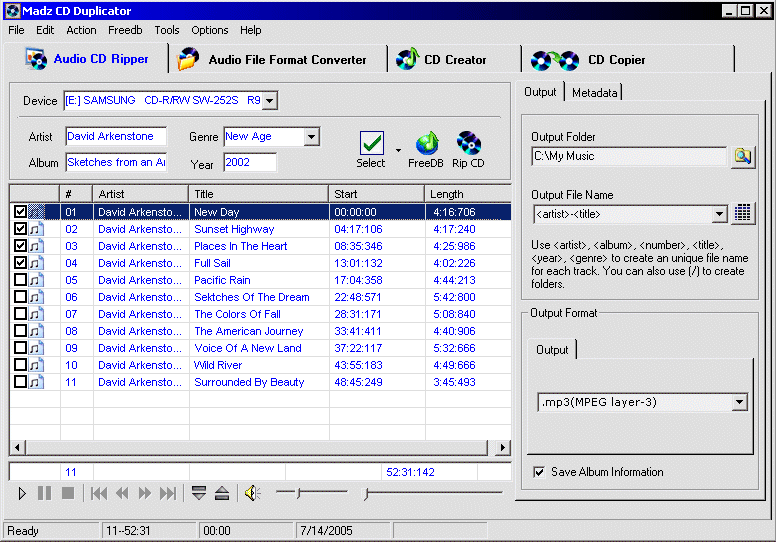
Task: Click the playback position slider handle
Action: (x=366, y=493)
